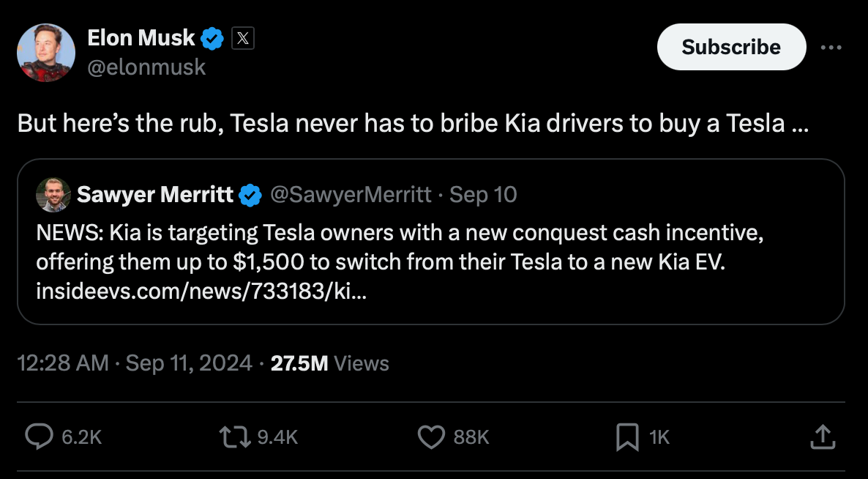Bookmark this post with the bookmark icon
This screenshot has height=479, width=868.
[627, 437]
